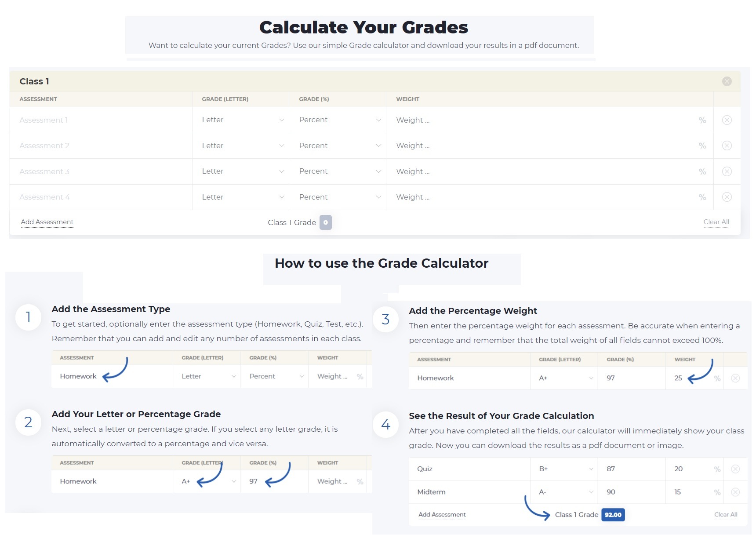Delete the Assessment 3 row
Screen dimensions: 756x553
(x=727, y=171)
